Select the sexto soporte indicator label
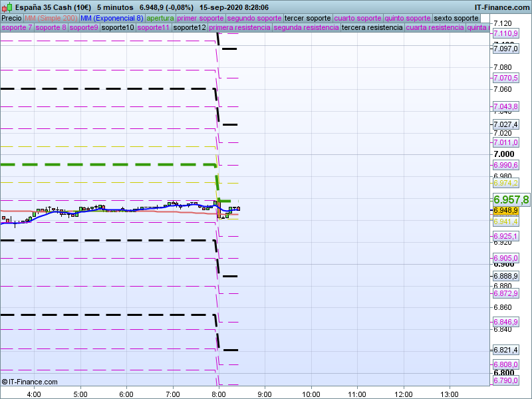The height and width of the screenshot is (399, 532). [456, 18]
